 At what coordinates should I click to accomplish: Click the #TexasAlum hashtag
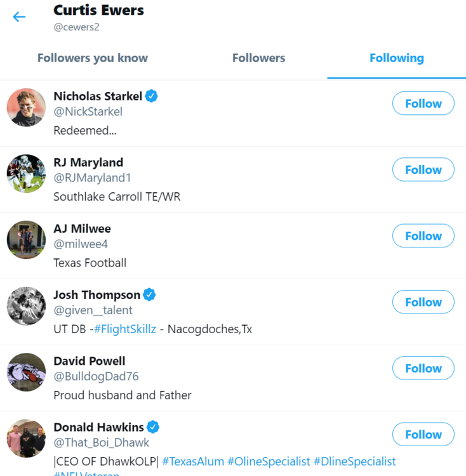point(193,461)
